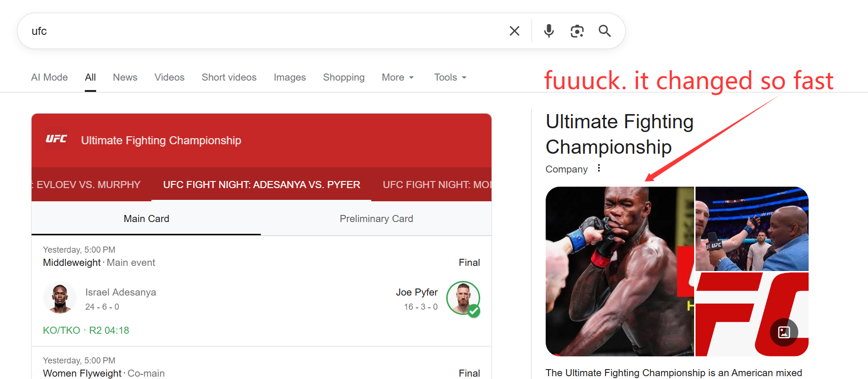Expand the More search filters dropdown
The image size is (868, 379).
(398, 77)
